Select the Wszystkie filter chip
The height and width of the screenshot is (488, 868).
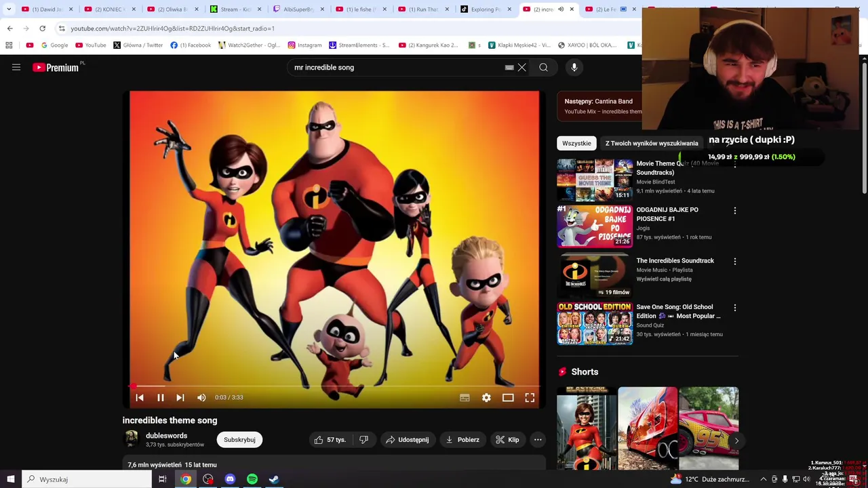coord(576,143)
